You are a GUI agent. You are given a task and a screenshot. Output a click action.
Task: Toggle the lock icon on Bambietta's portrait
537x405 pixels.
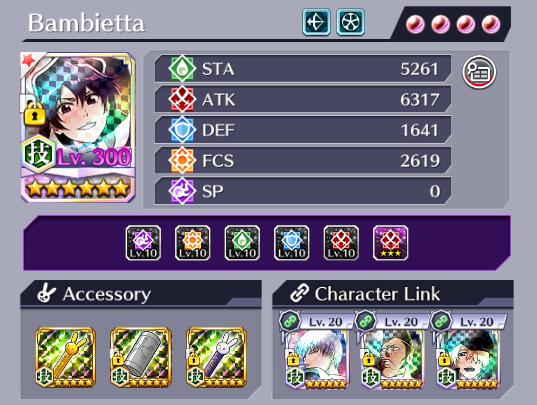coord(34,113)
